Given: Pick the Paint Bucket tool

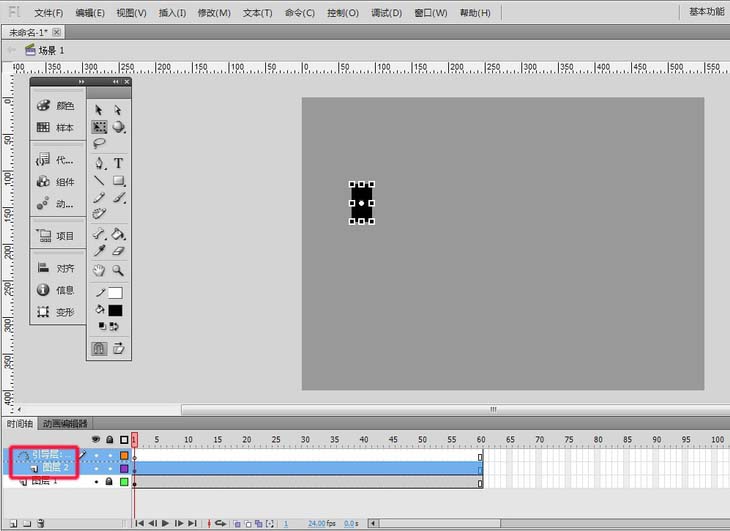Looking at the screenshot, I should tap(119, 234).
